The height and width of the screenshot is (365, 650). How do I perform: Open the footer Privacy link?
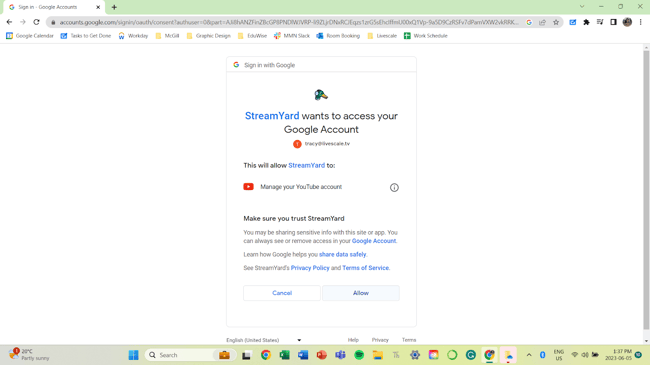[x=380, y=340]
